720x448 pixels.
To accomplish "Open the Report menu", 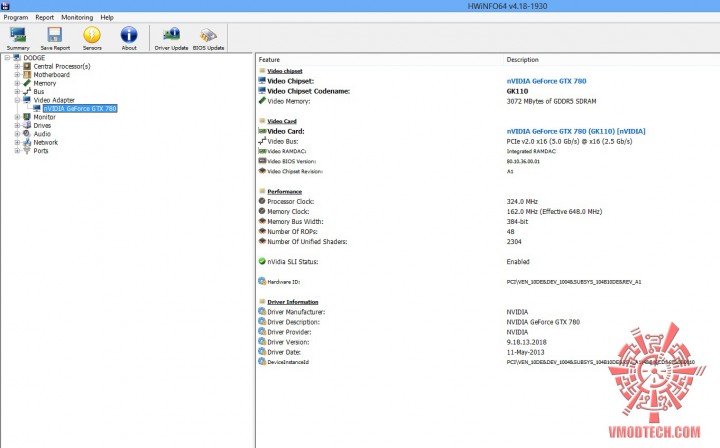I will tap(45, 17).
